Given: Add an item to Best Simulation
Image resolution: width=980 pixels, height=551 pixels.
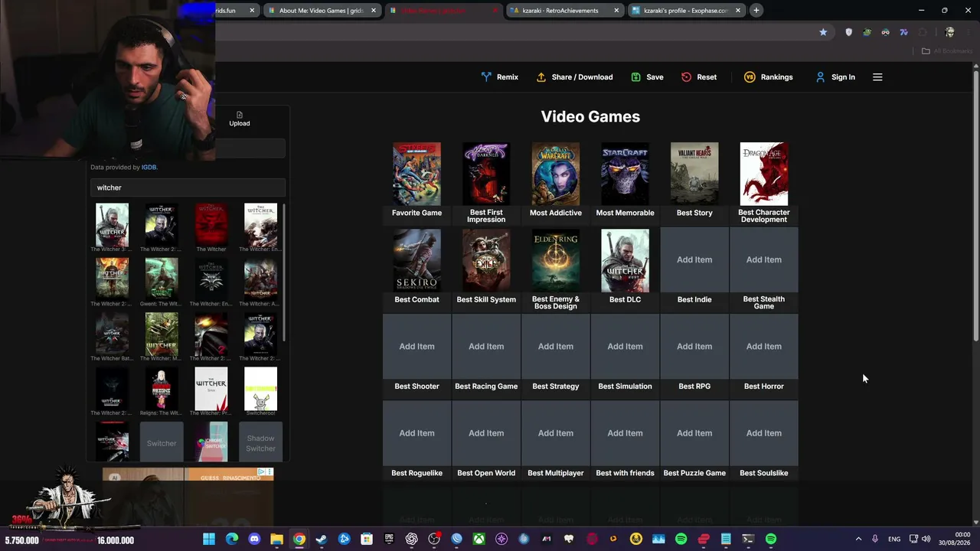Looking at the screenshot, I should click(625, 347).
